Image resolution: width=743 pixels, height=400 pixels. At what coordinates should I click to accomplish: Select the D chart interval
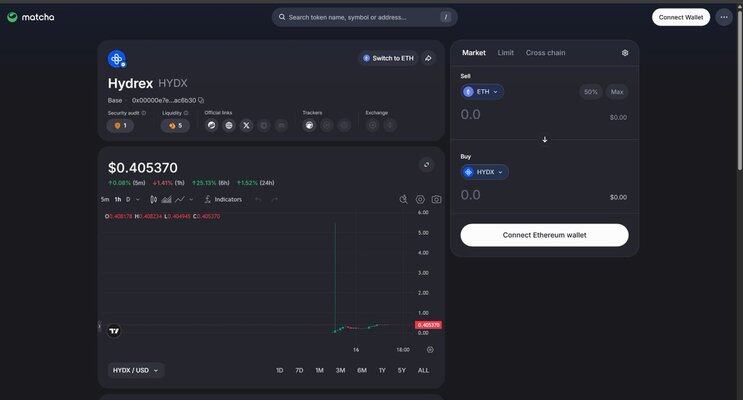tap(128, 200)
